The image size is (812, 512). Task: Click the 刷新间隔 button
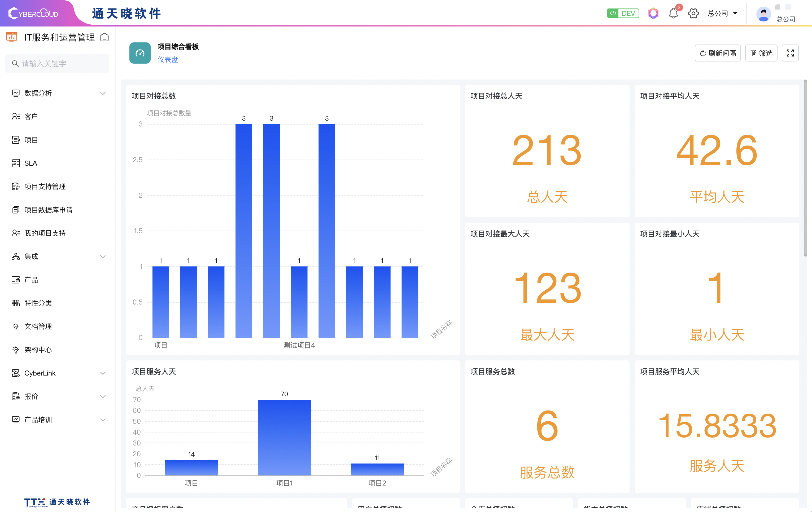pyautogui.click(x=718, y=53)
